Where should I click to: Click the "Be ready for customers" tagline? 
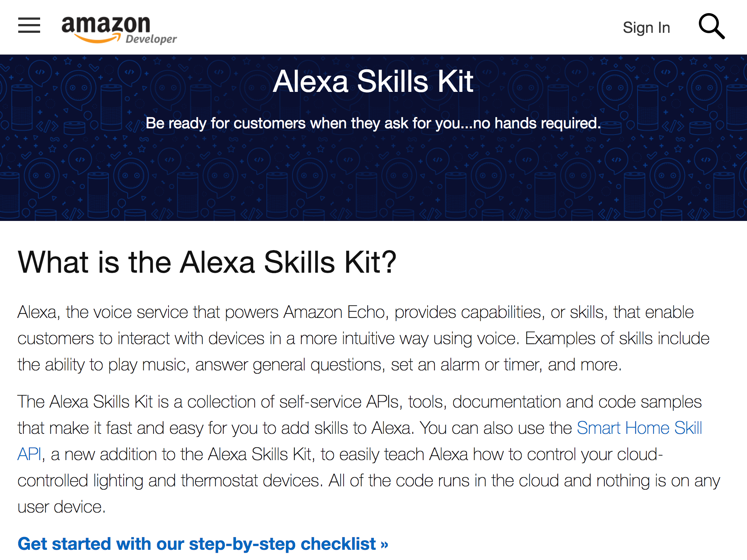373,123
